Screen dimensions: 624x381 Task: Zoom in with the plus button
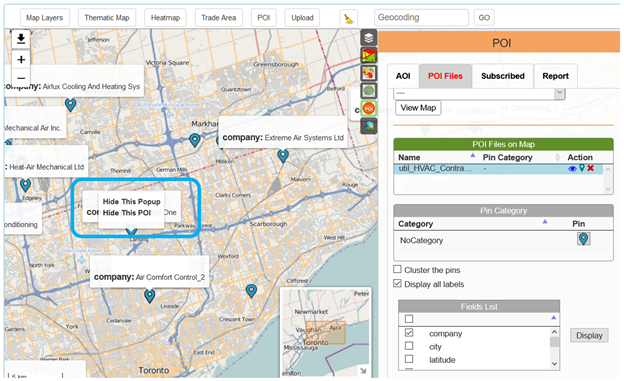pos(21,60)
